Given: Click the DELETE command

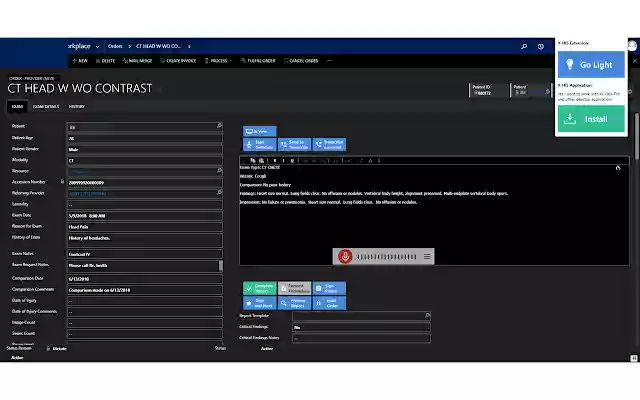Looking at the screenshot, I should (105, 60).
